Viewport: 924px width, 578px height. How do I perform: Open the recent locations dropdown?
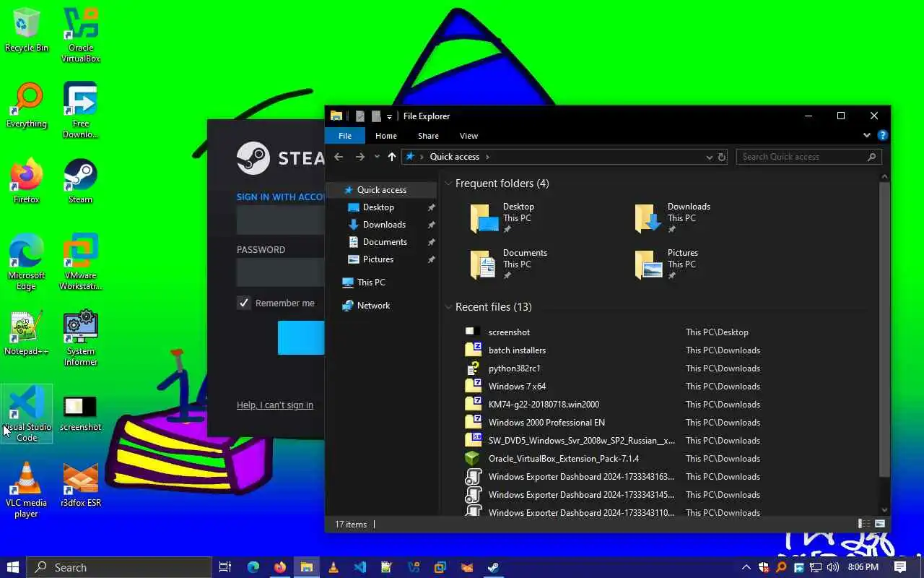tap(377, 157)
